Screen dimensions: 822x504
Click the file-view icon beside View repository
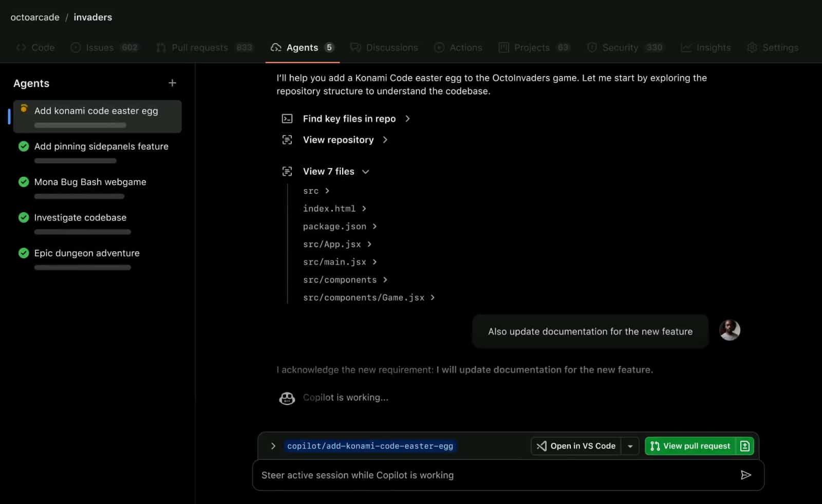[x=287, y=140]
